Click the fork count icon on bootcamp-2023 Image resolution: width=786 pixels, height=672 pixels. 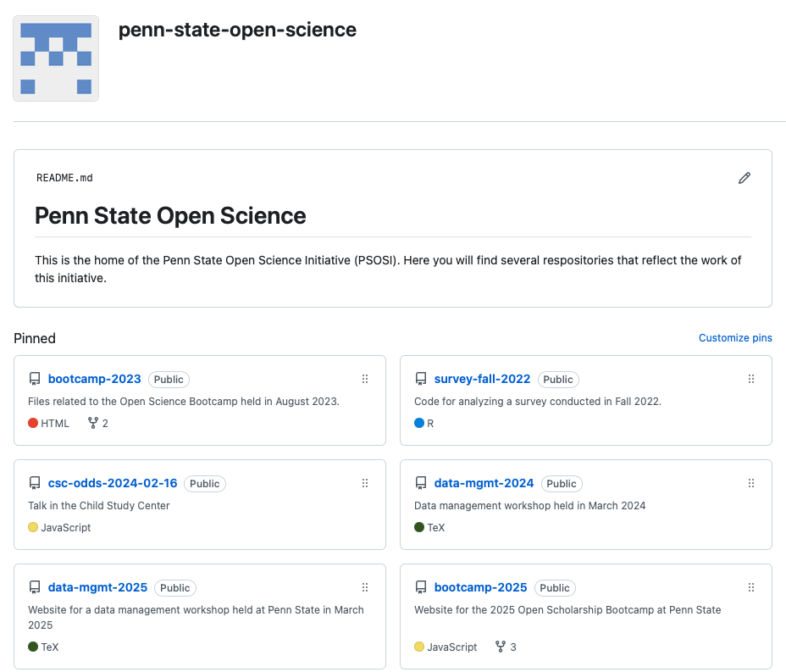pos(93,423)
